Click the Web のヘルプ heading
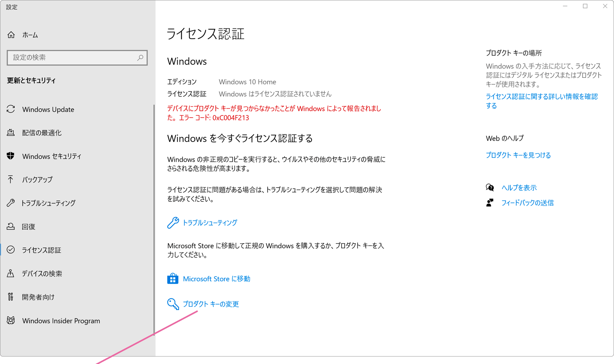614x364 pixels. coord(505,138)
